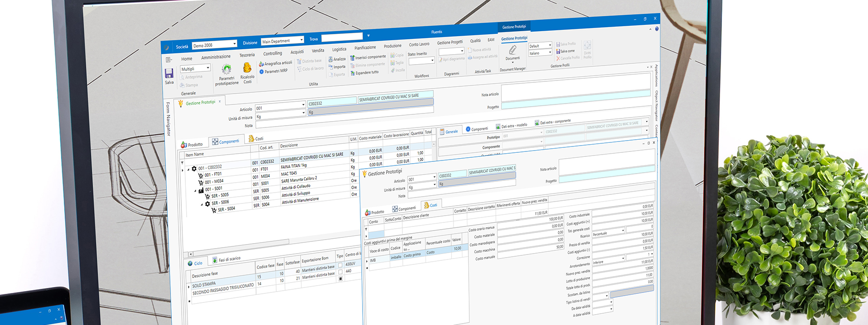Collapse the ribbon with the up chevron
This screenshot has width=868, height=325.
[x=650, y=29]
